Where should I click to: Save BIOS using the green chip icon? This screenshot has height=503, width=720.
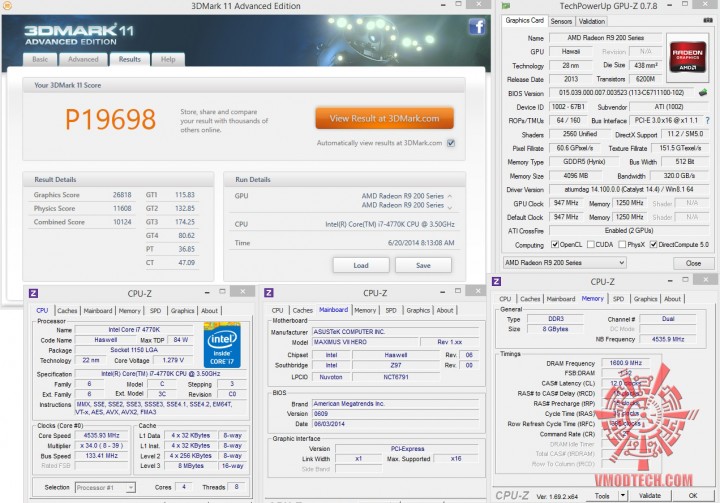pyautogui.click(x=703, y=93)
